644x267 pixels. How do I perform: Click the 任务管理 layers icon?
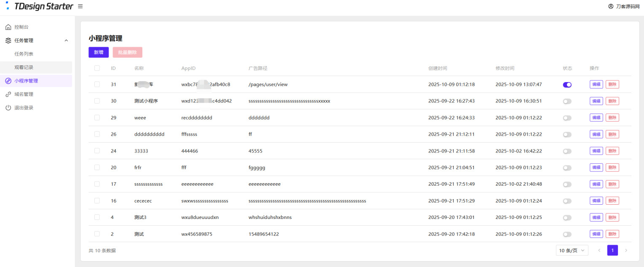(x=8, y=40)
